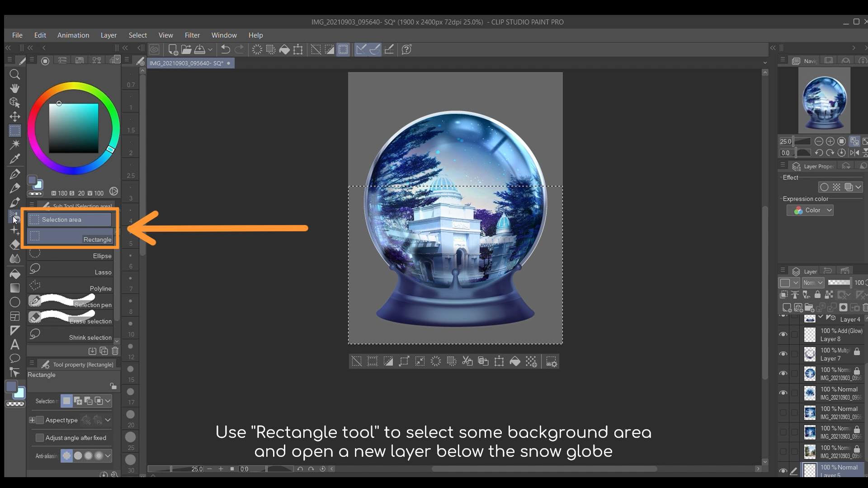Screen dimensions: 868x488
Task: Select the Fill bucket tool
Action: (14, 274)
